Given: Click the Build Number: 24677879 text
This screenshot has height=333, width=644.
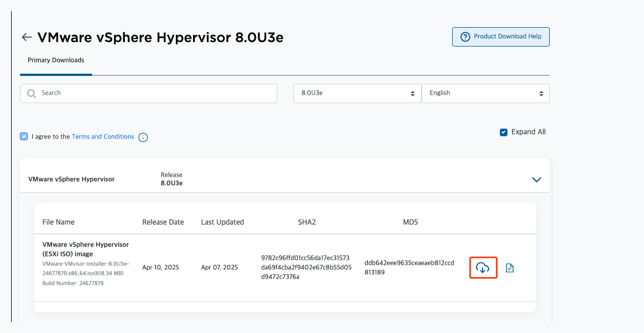Looking at the screenshot, I should (73, 283).
